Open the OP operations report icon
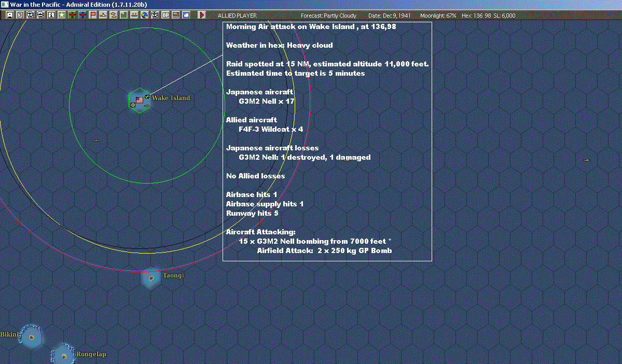Viewport: 622px width, 364px height. tap(165, 15)
